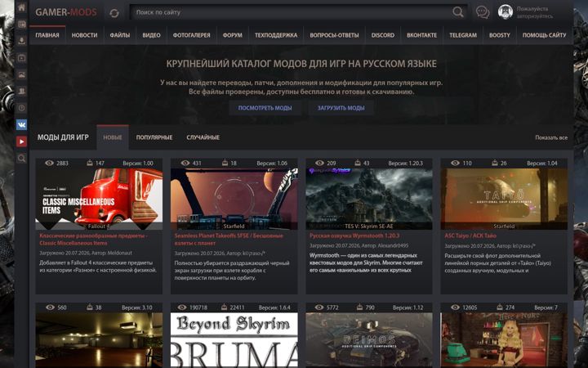
Task: Click 'Пожалуйста авторизуйтесь' login link
Action: 534,12
